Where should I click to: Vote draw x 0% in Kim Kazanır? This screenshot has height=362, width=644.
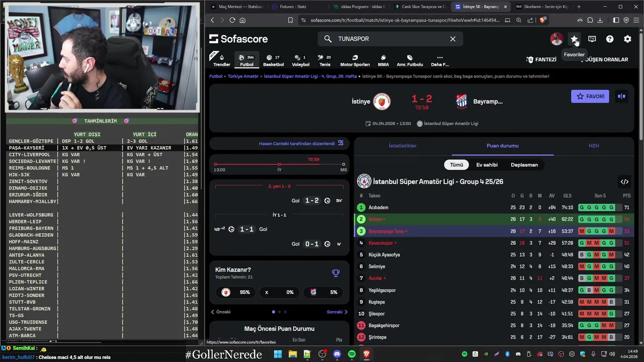point(279,292)
